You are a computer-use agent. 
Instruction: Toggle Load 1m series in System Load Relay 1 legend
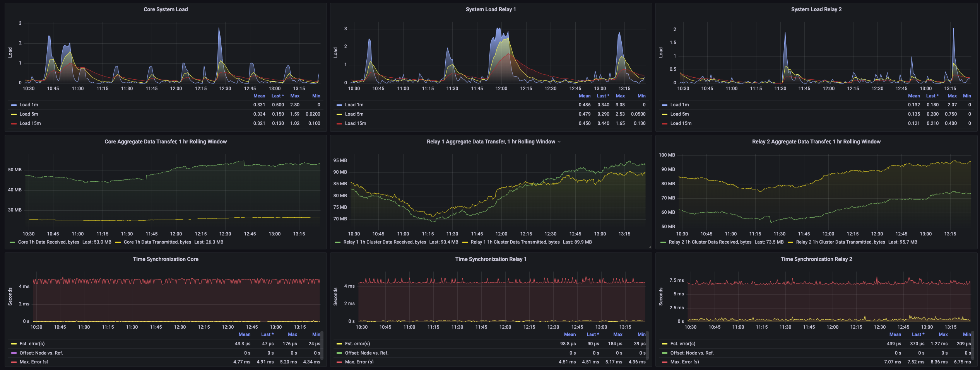coord(354,105)
